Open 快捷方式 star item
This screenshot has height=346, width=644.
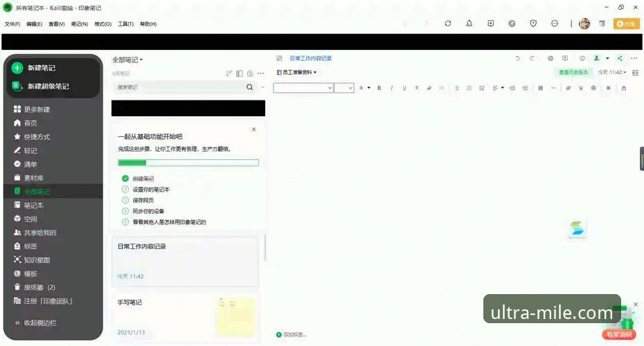pos(32,137)
